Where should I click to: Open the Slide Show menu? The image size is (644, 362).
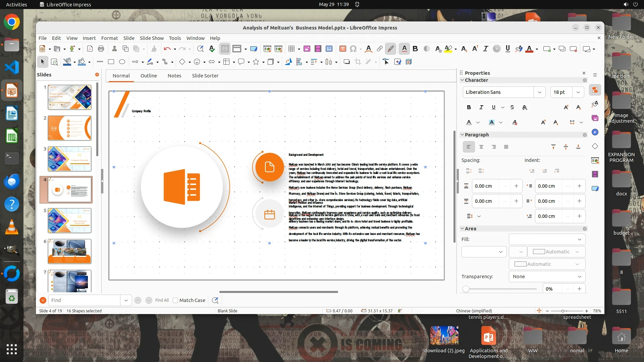(152, 38)
